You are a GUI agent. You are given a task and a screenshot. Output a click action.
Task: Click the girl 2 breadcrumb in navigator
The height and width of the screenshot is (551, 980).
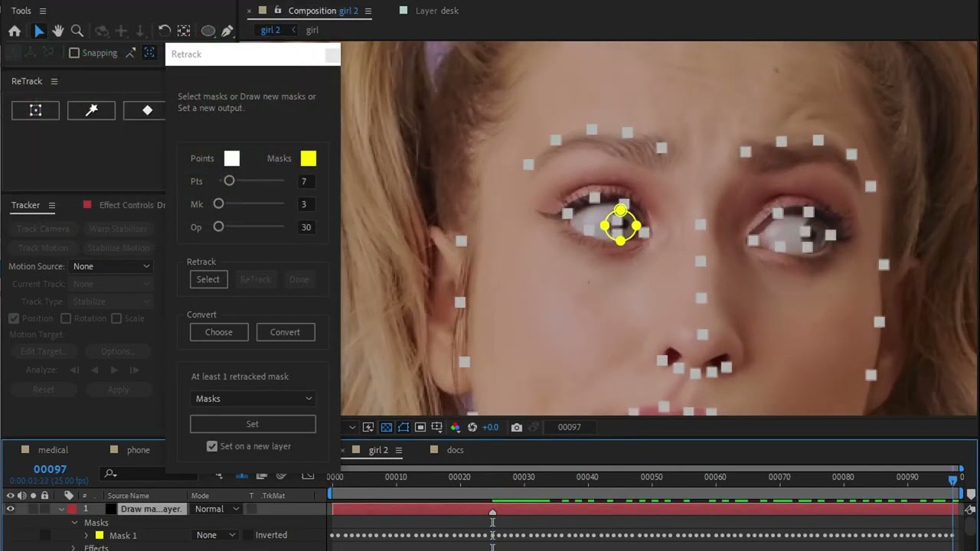[270, 30]
